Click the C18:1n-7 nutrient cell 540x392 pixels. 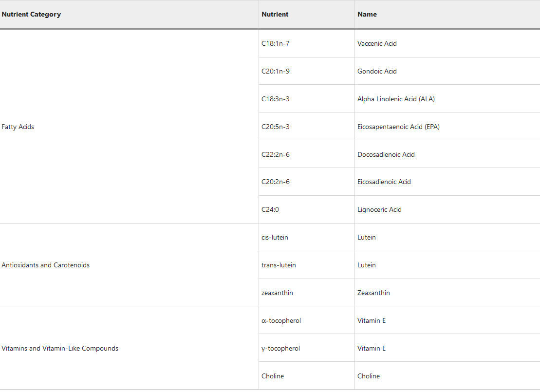[306, 43]
